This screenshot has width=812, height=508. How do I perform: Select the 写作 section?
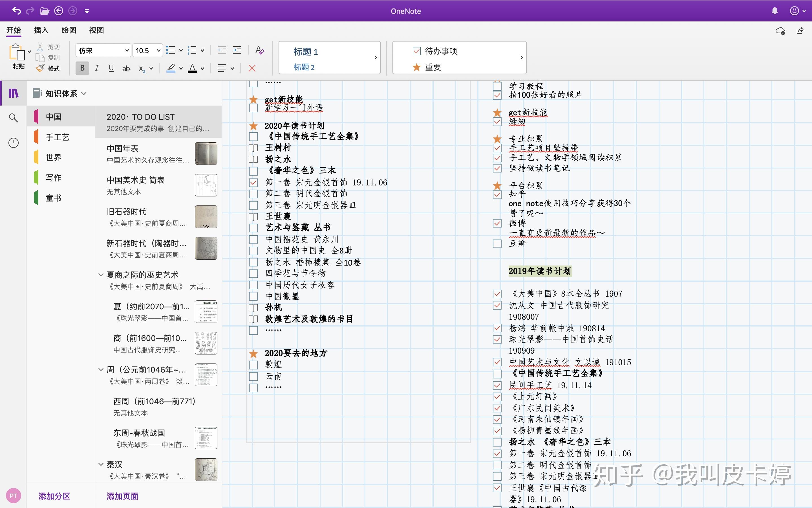point(61,178)
